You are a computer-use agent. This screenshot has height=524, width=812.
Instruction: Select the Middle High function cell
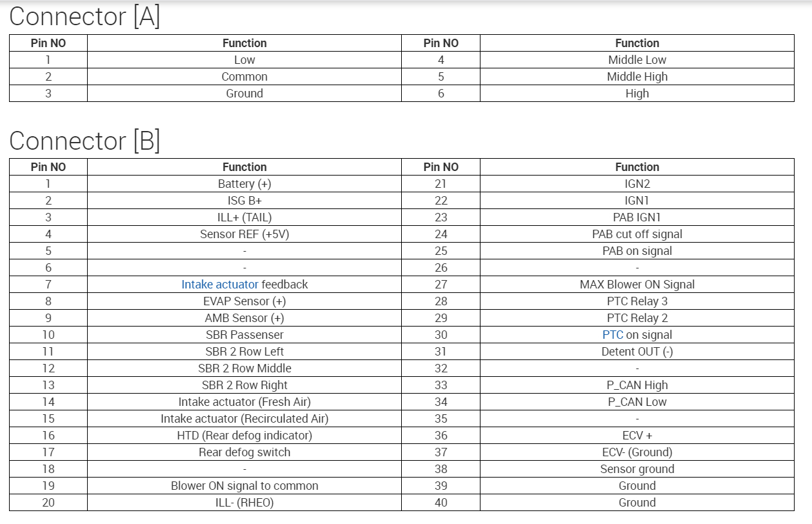tap(637, 77)
